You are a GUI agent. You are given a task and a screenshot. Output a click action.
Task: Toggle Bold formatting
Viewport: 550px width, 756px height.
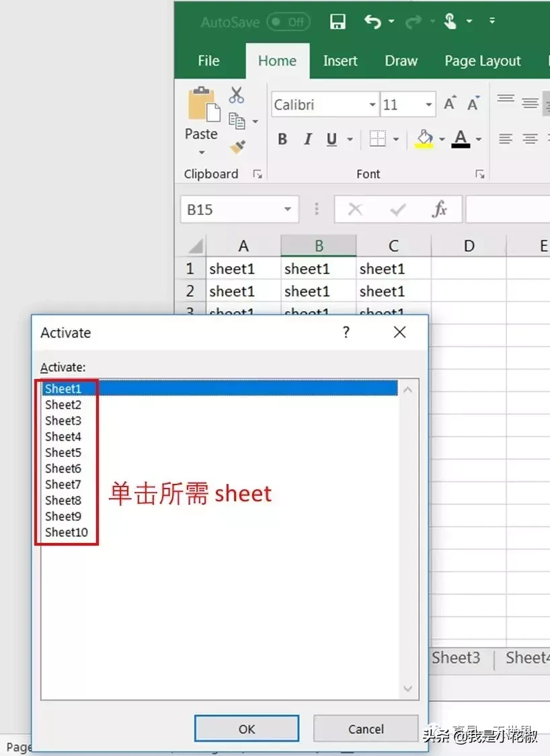[282, 139]
